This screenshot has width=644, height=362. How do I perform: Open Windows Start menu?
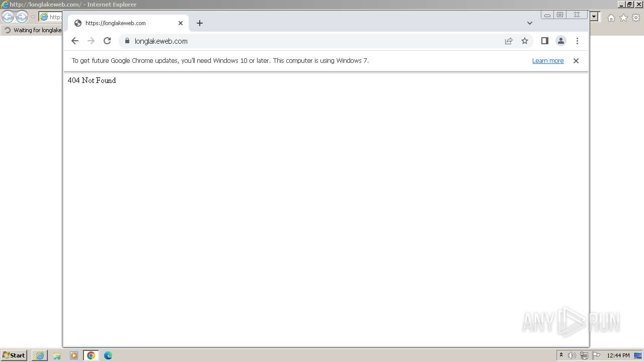click(x=14, y=355)
